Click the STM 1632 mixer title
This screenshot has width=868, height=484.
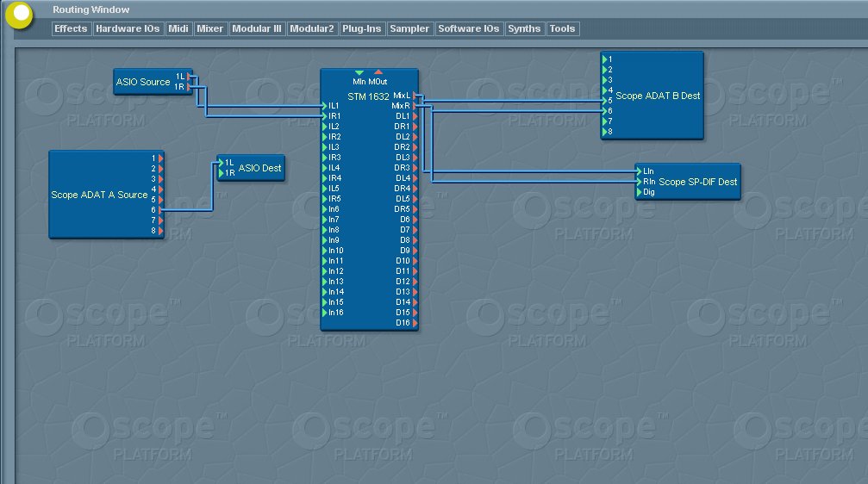368,96
